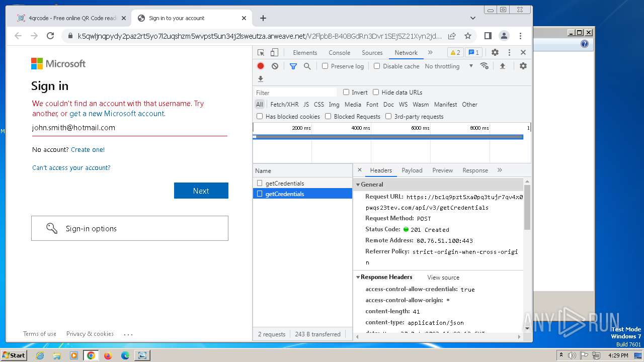Open Chrome three-dot menu

click(521, 36)
